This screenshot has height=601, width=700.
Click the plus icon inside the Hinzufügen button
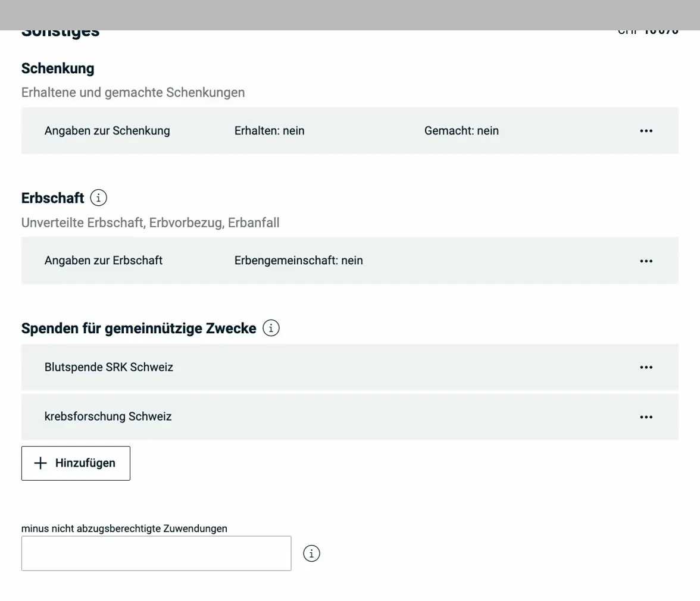tap(40, 463)
